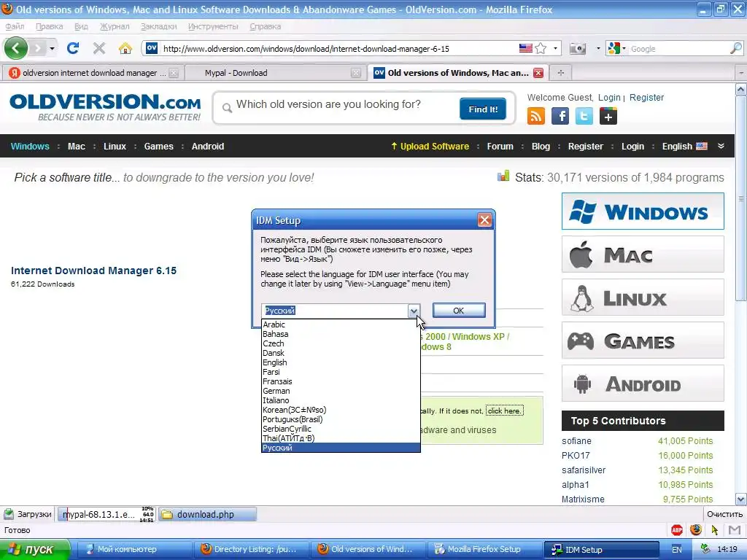Bookmark page with the star icon
This screenshot has width=747, height=560.
tap(541, 48)
